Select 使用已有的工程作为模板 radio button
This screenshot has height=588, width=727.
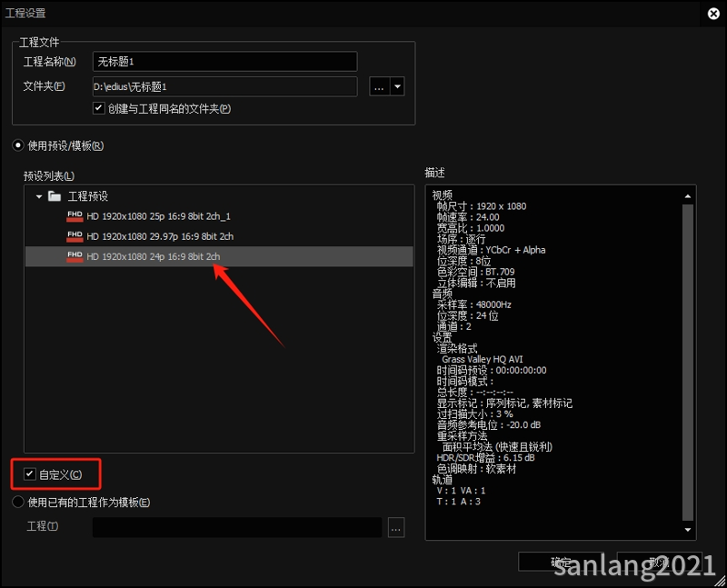[x=17, y=502]
